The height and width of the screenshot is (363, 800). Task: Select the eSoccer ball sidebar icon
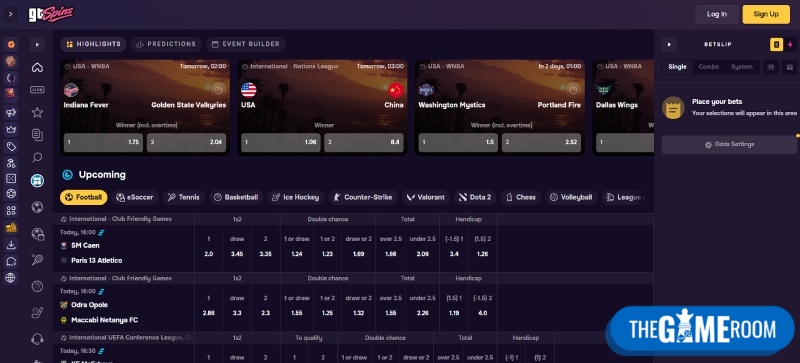37,234
